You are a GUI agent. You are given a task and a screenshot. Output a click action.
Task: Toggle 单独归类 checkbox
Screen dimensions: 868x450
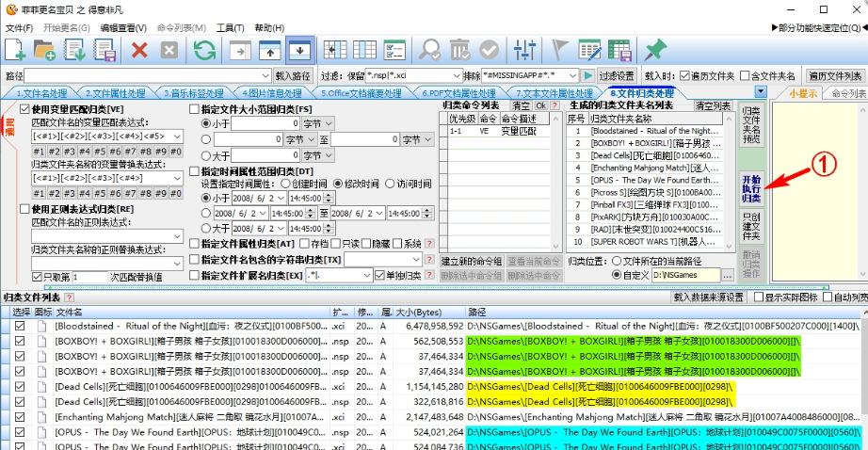coord(379,275)
